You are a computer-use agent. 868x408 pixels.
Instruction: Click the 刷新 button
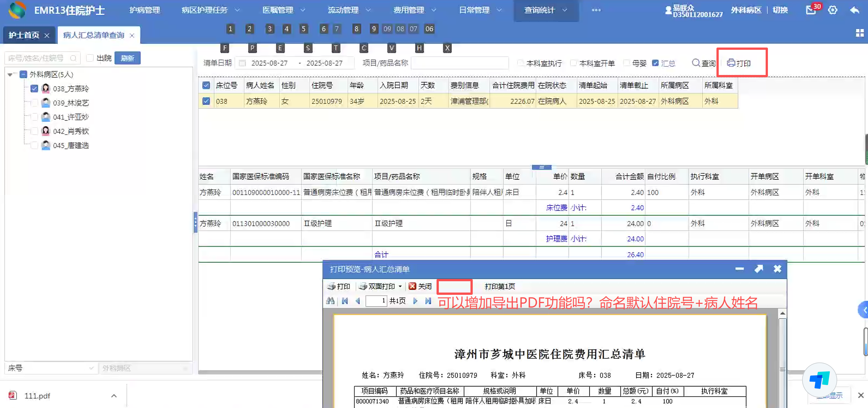pos(127,58)
